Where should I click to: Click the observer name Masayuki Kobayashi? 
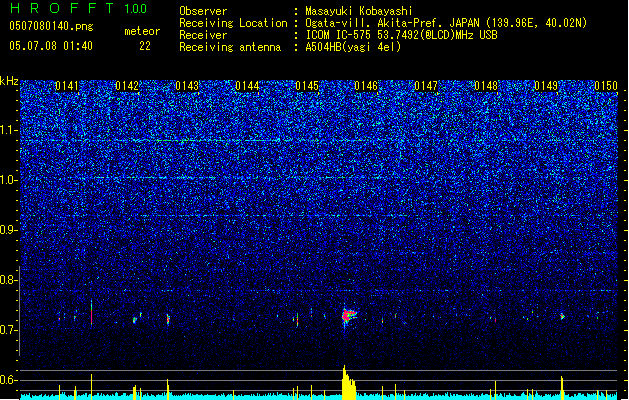pos(358,11)
